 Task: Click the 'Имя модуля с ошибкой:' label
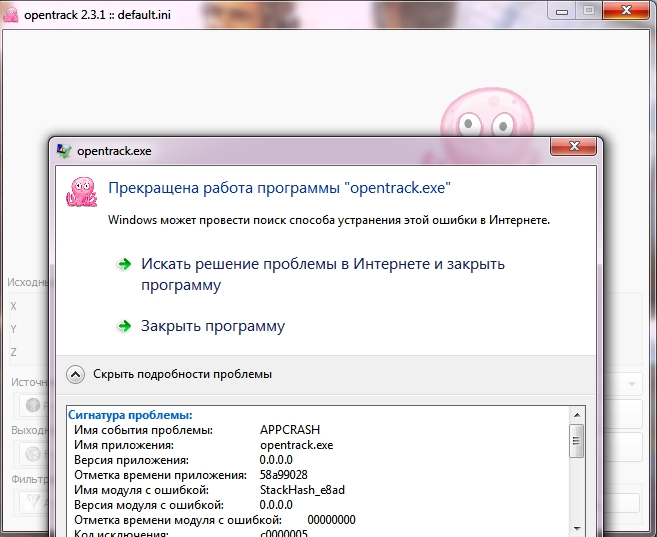pos(142,490)
